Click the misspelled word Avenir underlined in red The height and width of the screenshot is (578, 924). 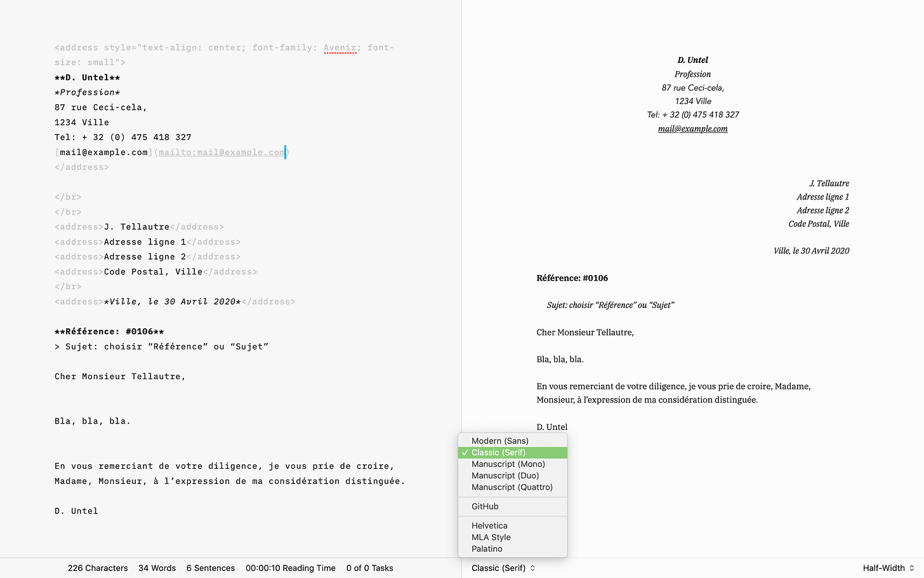pyautogui.click(x=339, y=47)
